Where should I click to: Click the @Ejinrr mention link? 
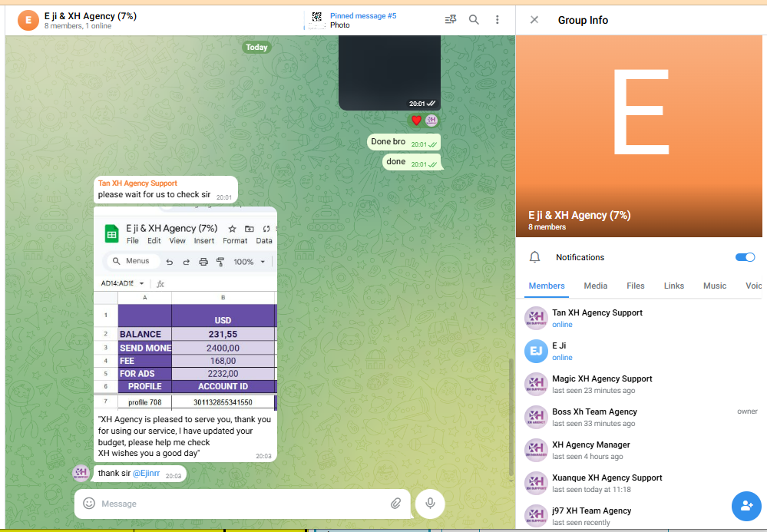click(147, 474)
